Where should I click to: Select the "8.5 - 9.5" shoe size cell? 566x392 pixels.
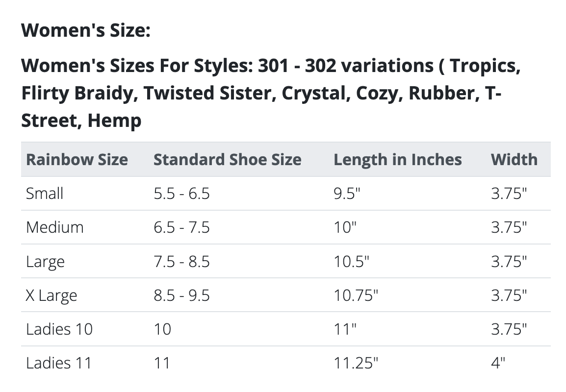(181, 295)
